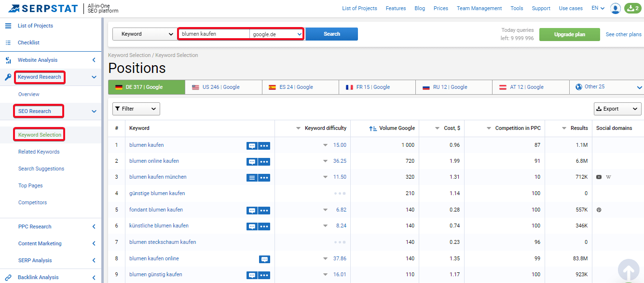Sort by Keyword difficulty column header

(x=321, y=128)
